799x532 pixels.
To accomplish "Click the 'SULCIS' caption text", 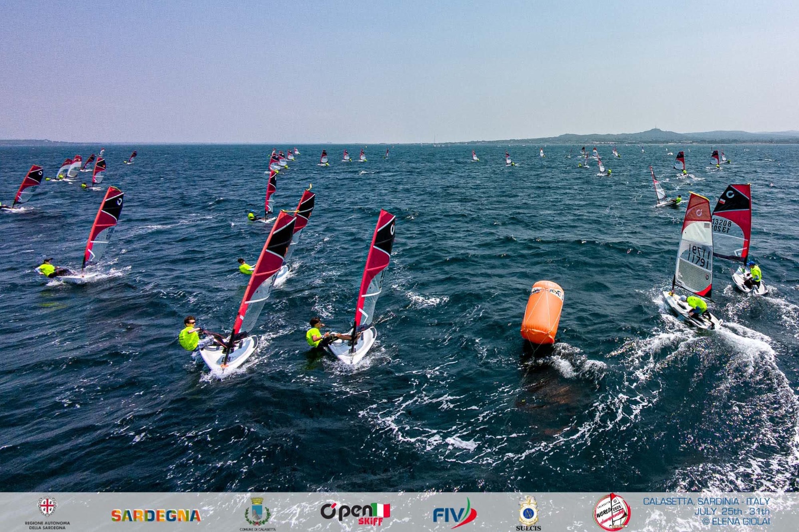I will coord(528,528).
